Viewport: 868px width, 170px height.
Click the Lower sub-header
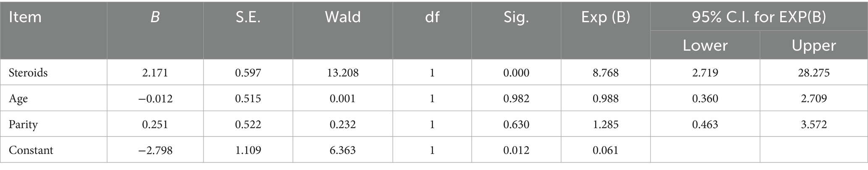705,45
